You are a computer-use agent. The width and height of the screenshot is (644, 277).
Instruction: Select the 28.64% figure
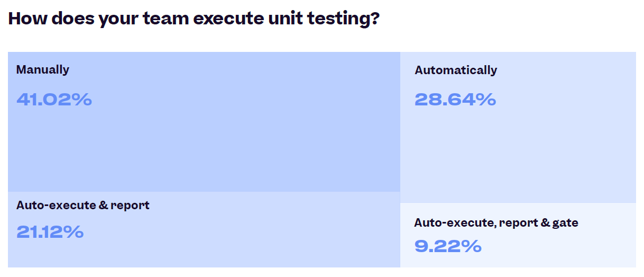(455, 99)
